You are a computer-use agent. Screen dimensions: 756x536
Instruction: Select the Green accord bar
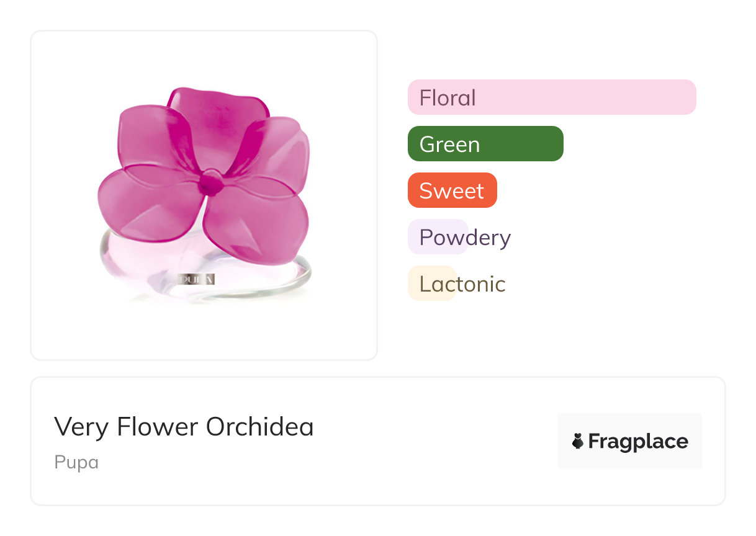(x=485, y=144)
